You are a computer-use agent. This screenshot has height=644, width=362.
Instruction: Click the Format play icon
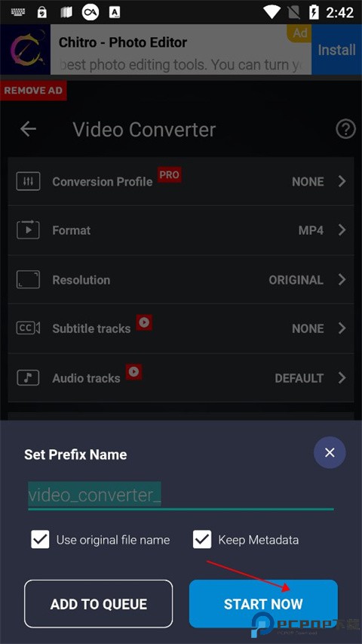[28, 230]
